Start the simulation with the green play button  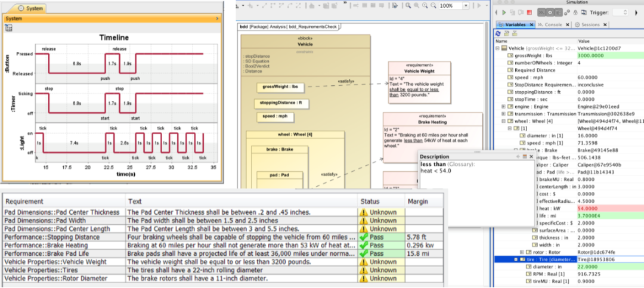(504, 13)
